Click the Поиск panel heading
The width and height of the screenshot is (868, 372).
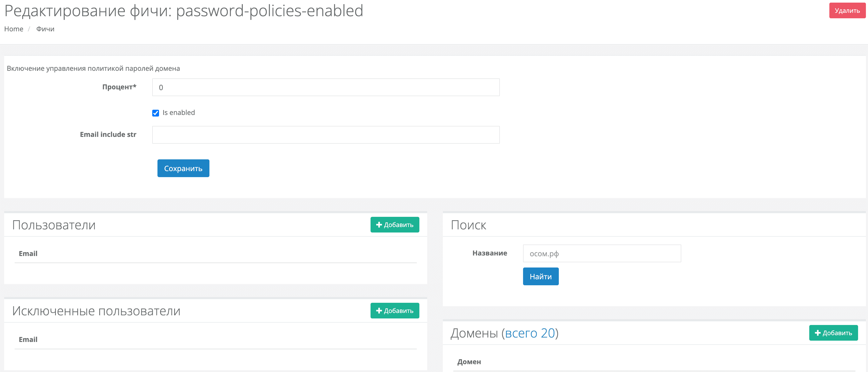468,225
